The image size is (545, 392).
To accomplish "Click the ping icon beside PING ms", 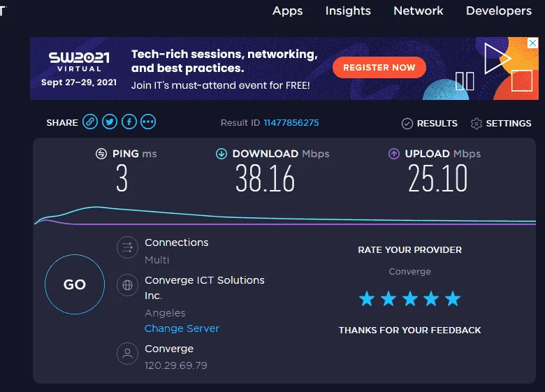I will (x=101, y=153).
